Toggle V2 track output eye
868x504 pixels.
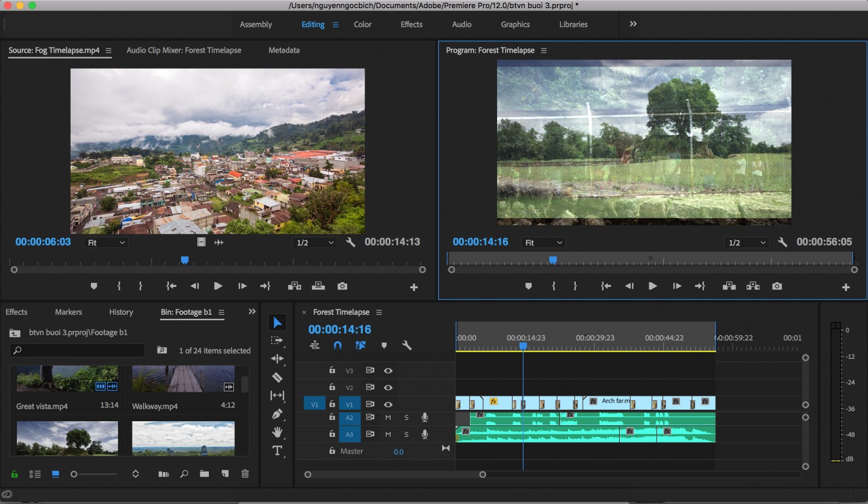[x=388, y=387]
